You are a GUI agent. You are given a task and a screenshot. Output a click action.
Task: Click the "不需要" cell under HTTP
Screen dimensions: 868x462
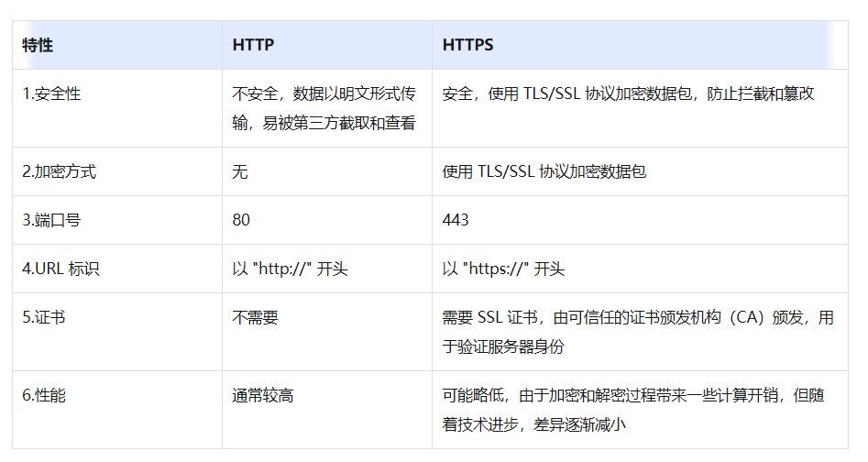(x=255, y=317)
